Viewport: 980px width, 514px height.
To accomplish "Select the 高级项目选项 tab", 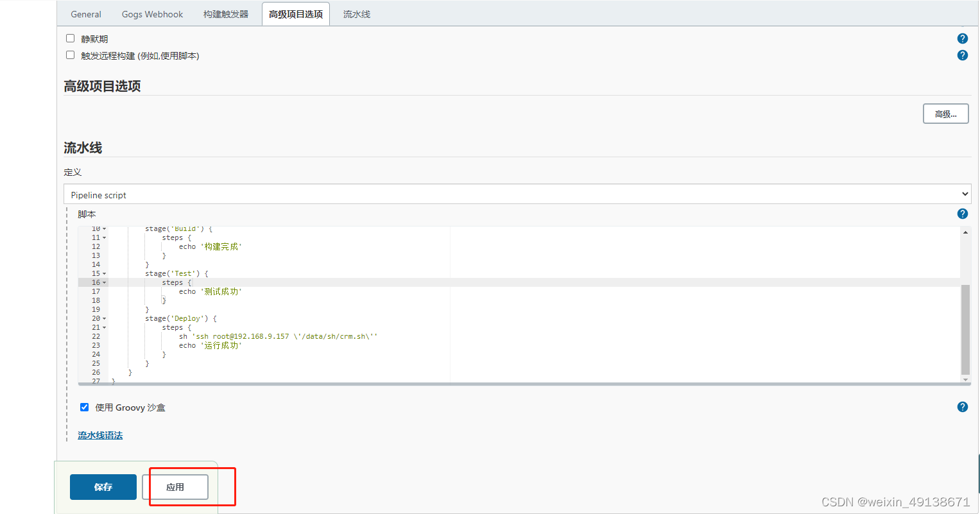I will pyautogui.click(x=296, y=14).
